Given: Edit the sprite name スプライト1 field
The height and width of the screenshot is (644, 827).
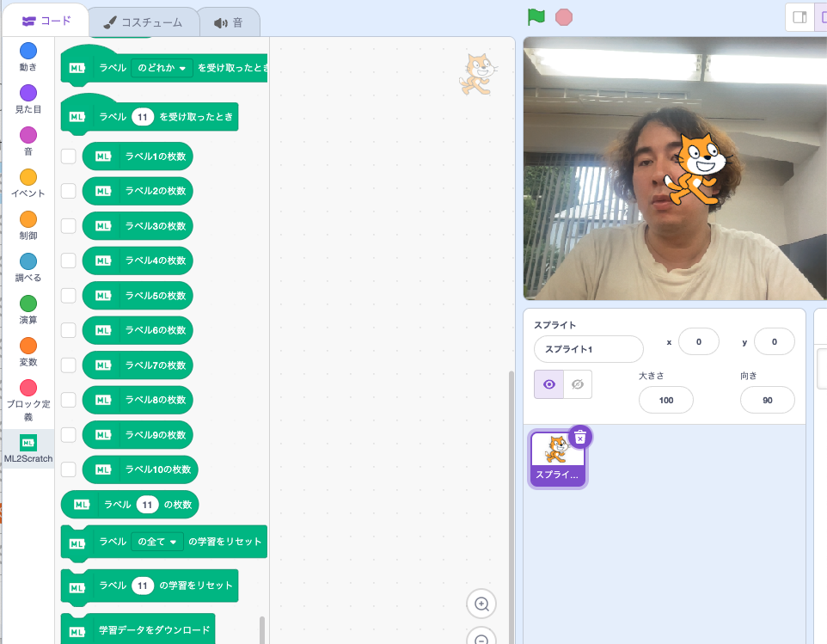Looking at the screenshot, I should tap(589, 349).
